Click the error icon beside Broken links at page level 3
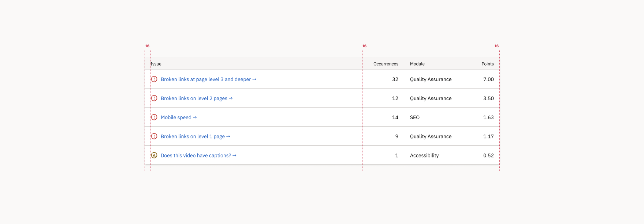The width and height of the screenshot is (644, 224). 154,79
